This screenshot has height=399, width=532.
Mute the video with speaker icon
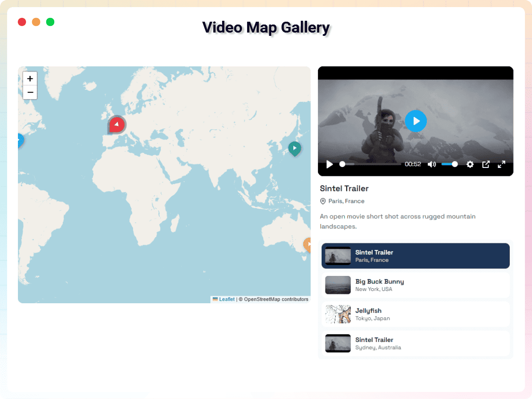point(432,164)
